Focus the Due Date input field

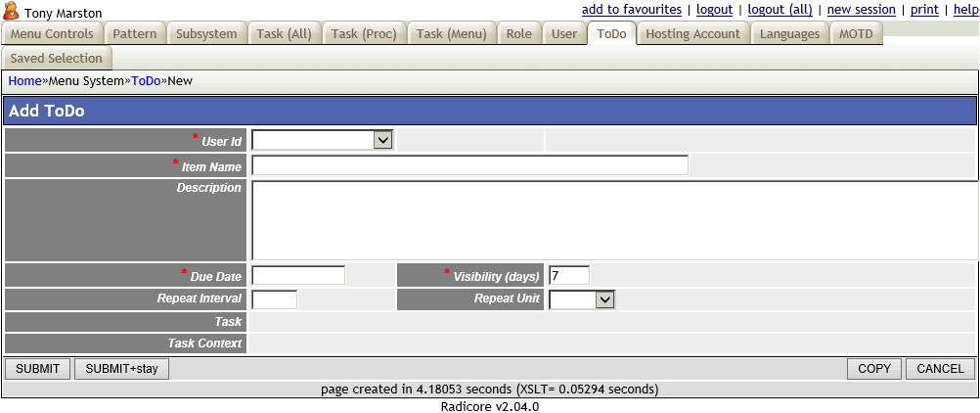[x=298, y=275]
